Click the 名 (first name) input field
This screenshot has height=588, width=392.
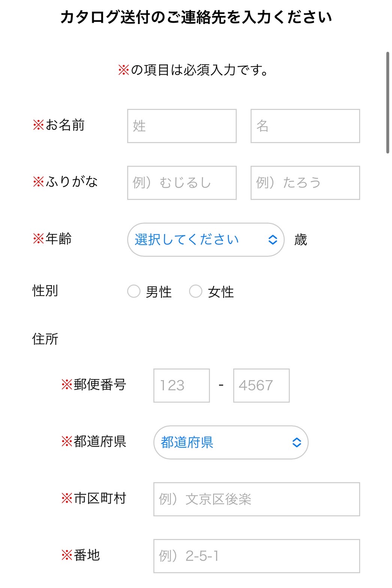(305, 126)
